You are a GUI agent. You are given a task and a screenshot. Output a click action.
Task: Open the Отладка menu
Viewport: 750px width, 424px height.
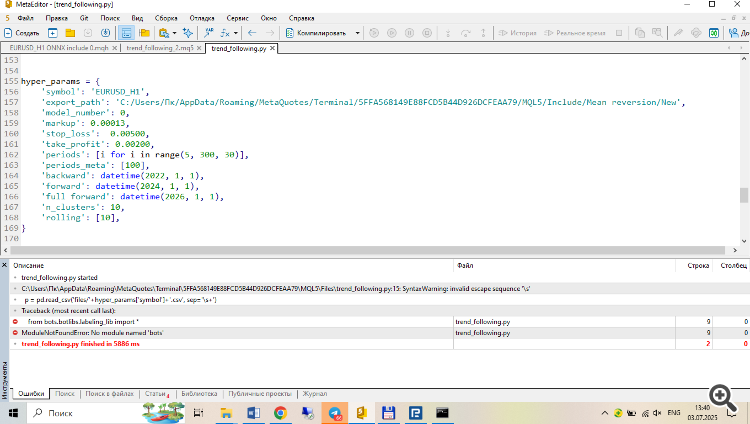pyautogui.click(x=202, y=18)
